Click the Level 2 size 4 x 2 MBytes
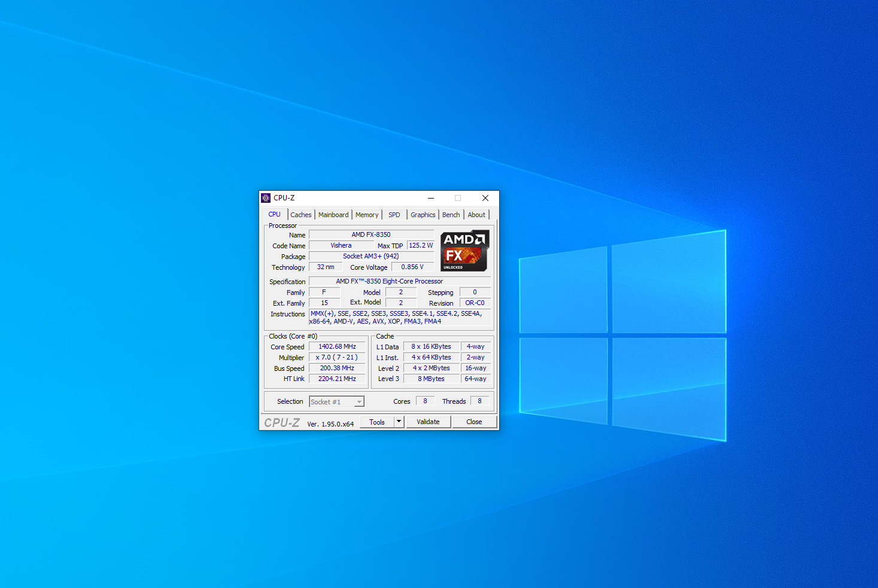 [432, 368]
